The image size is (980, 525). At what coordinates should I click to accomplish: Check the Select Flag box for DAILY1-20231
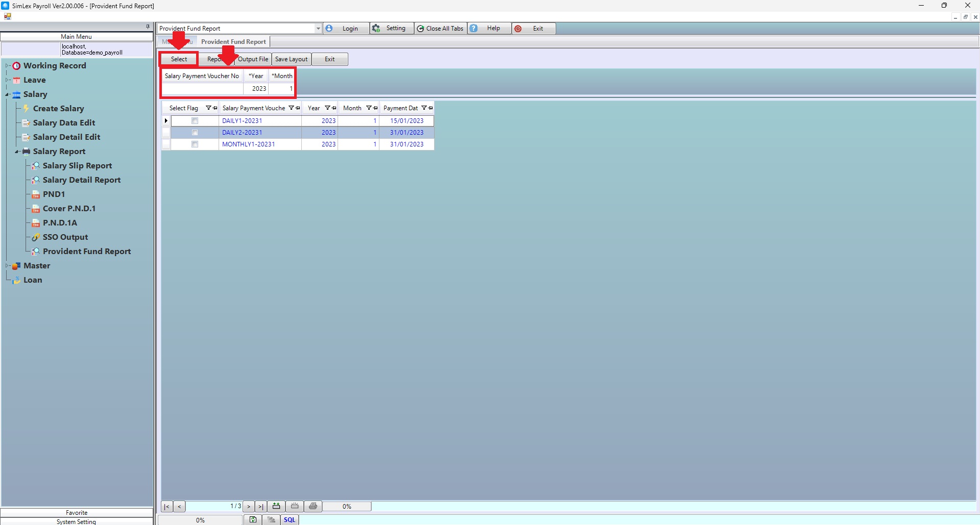click(195, 121)
